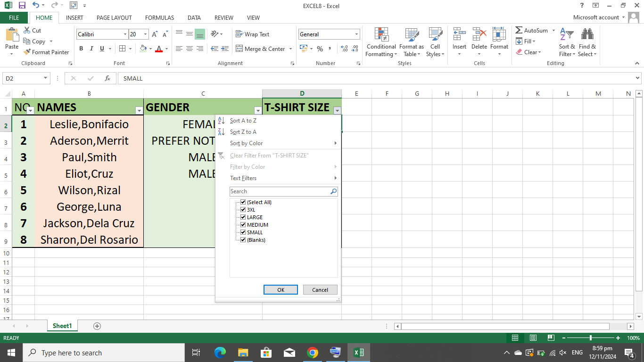Screen dimensions: 644x362
Task: Click the zoom slider in status bar
Action: pyautogui.click(x=590, y=338)
